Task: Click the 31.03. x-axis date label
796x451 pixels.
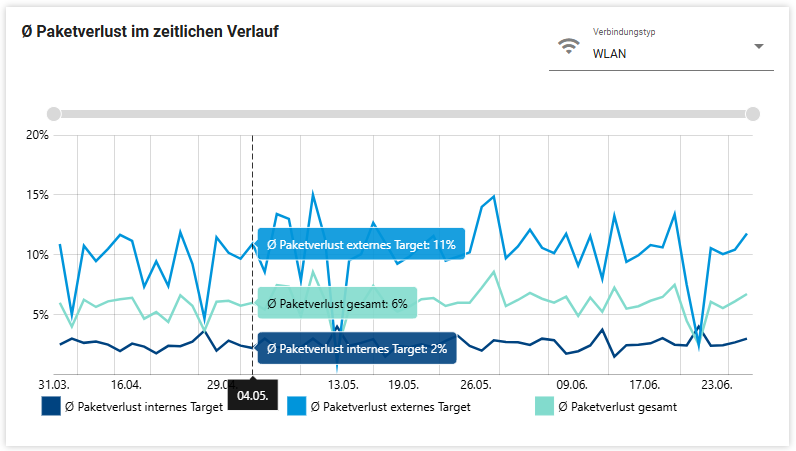Action: [x=54, y=384]
